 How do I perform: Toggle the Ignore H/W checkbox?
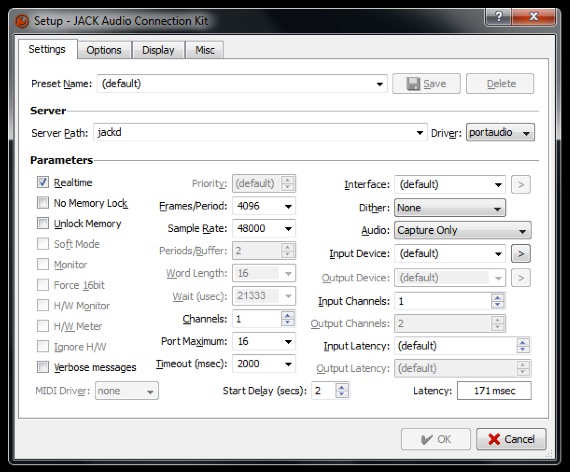click(x=43, y=346)
